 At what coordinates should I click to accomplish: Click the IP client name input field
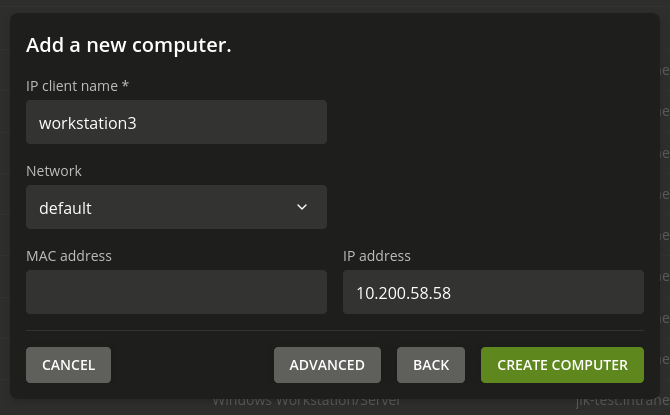[176, 123]
